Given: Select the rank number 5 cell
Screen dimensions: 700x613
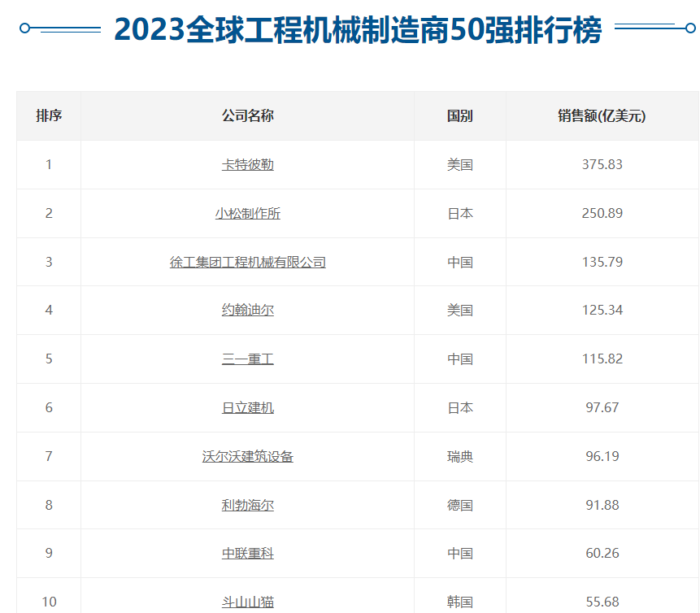Looking at the screenshot, I should pyautogui.click(x=48, y=359).
